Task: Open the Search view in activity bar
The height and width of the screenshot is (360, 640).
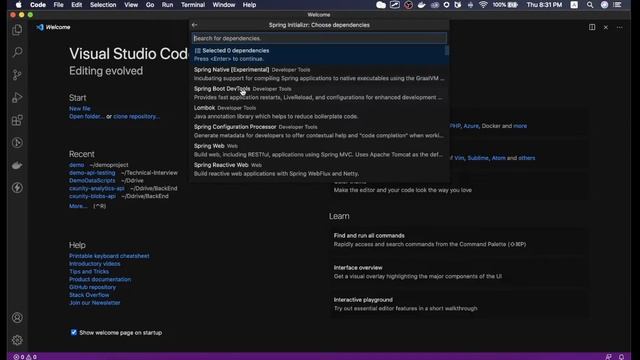Action: 17,52
